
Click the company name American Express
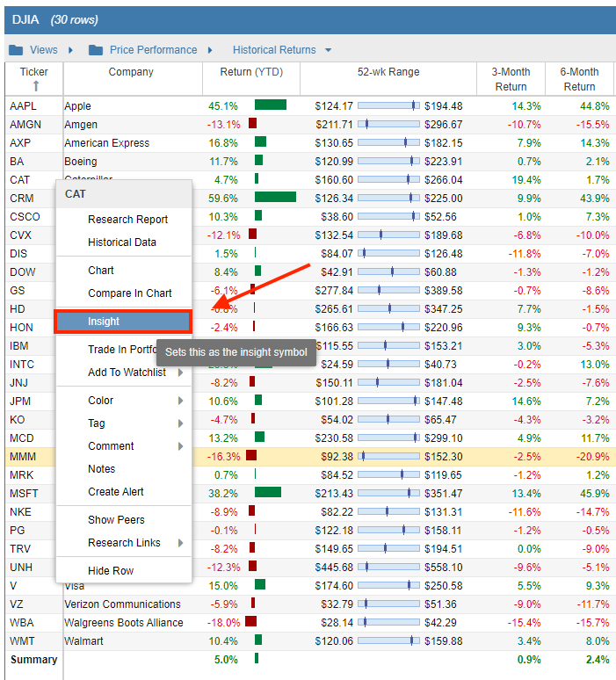[106, 143]
